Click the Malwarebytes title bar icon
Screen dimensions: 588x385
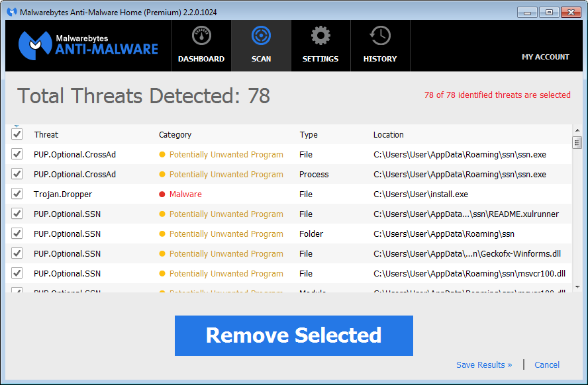[12, 12]
